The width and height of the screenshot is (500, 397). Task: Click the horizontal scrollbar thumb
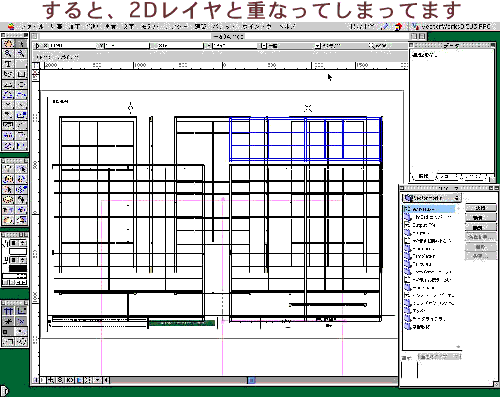click(252, 380)
